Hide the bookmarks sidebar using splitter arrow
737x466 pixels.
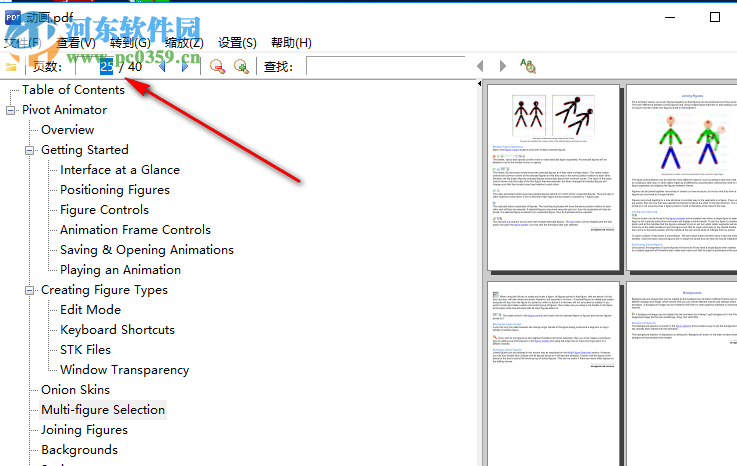[479, 84]
